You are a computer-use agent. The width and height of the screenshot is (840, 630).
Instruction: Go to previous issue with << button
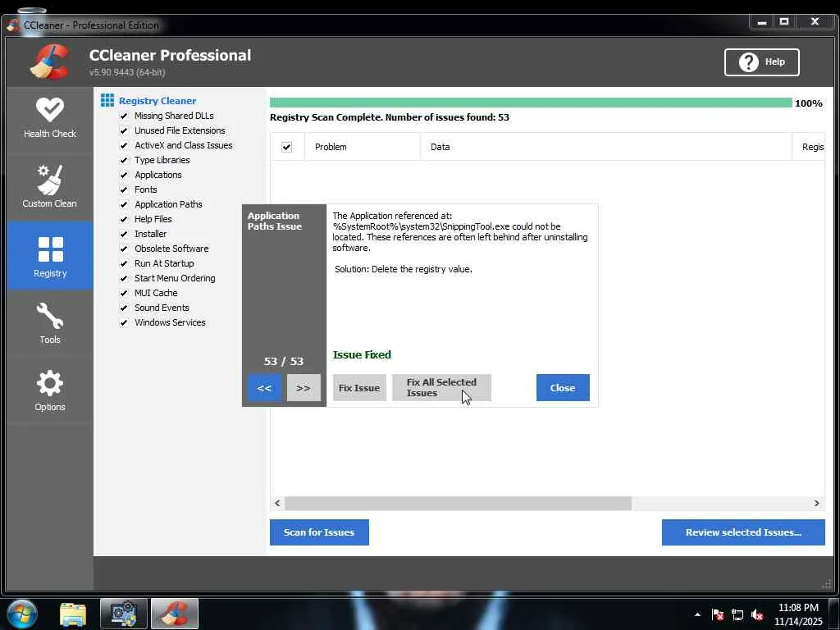[x=264, y=388]
